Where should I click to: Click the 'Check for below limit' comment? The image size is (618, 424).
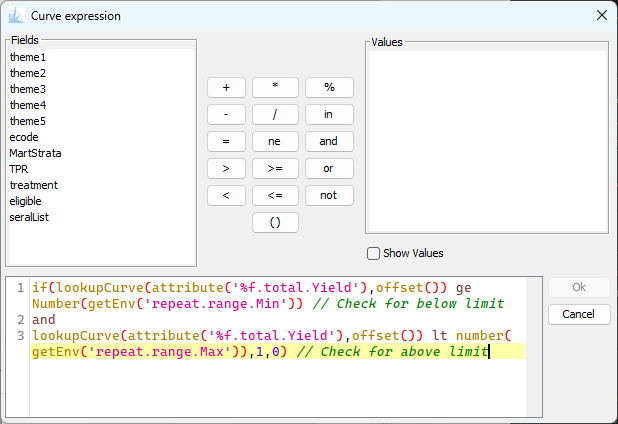pyautogui.click(x=408, y=304)
